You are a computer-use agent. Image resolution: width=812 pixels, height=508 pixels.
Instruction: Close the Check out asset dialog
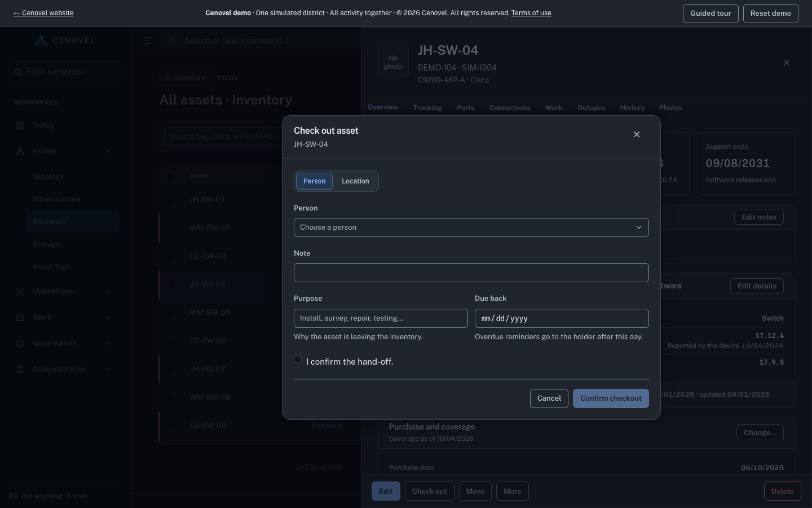tap(637, 134)
